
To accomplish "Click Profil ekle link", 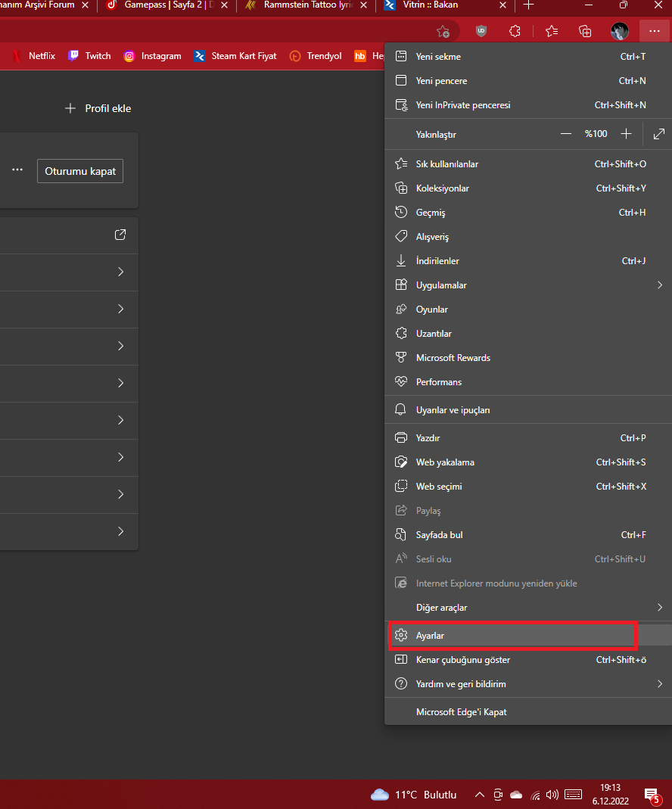I will pyautogui.click(x=98, y=108).
